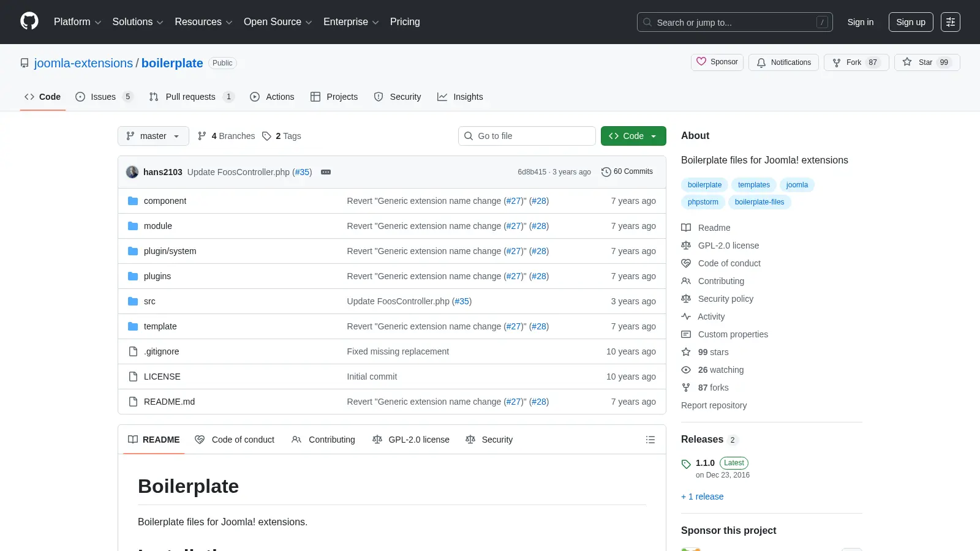Screen dimensions: 980x551
Task: Select the phpstorm topic tag
Action: tap(703, 202)
